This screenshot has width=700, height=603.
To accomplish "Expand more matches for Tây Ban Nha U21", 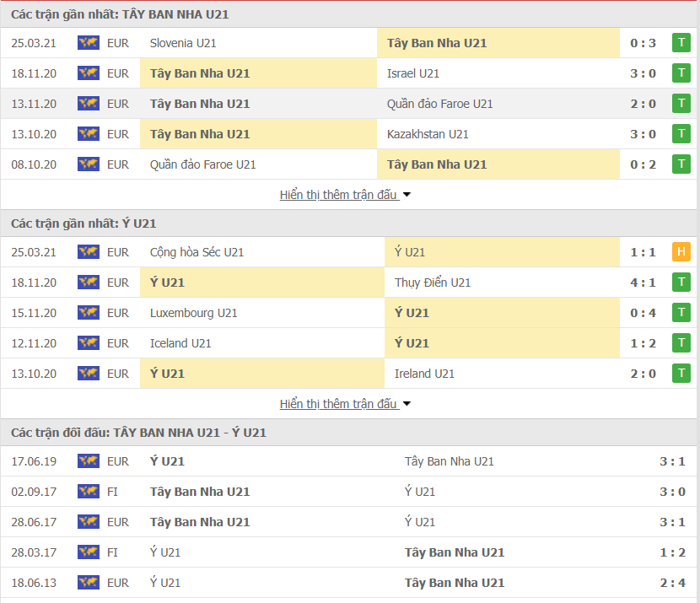I will click(342, 194).
